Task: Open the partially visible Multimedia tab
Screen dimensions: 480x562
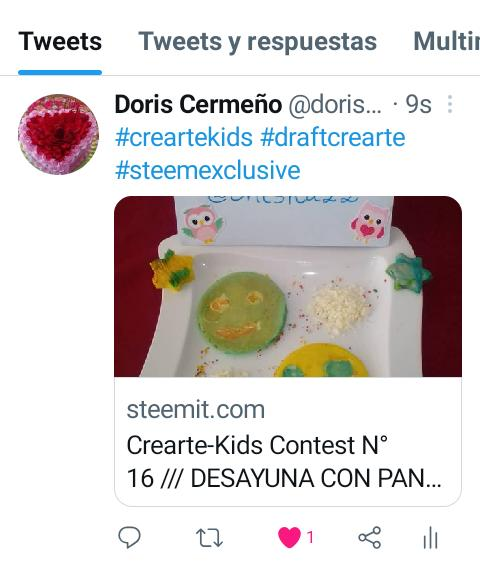Action: (x=446, y=42)
